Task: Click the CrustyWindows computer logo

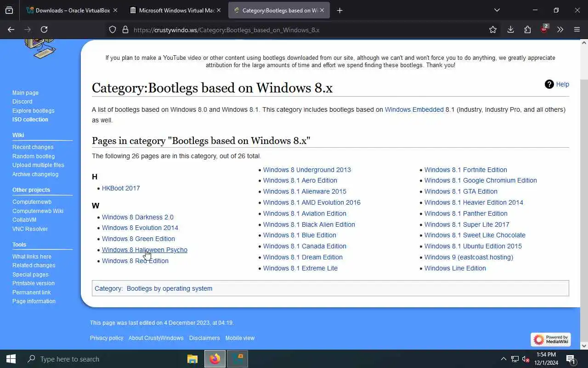Action: (x=40, y=48)
